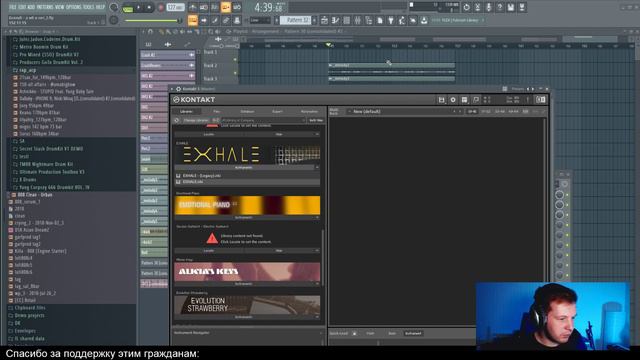Click the undo history circular arrow icon
The image size is (640, 360).
pyautogui.click(x=467, y=7)
